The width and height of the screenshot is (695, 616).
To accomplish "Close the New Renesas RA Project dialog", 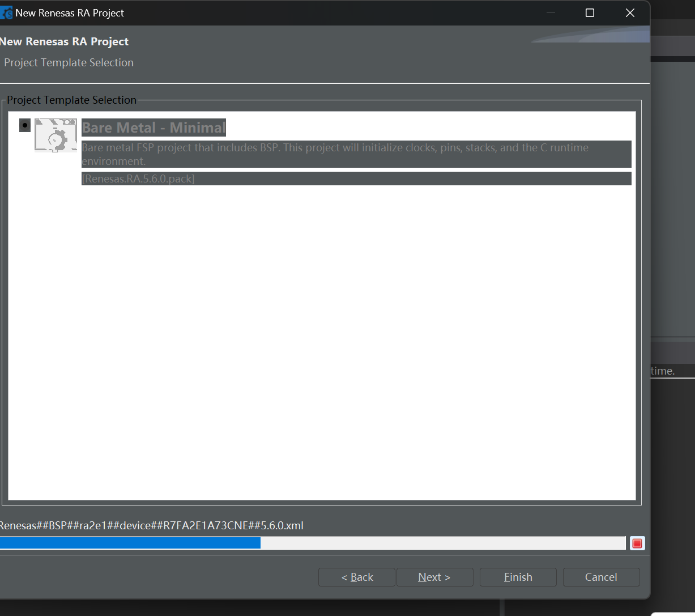I will pos(630,12).
